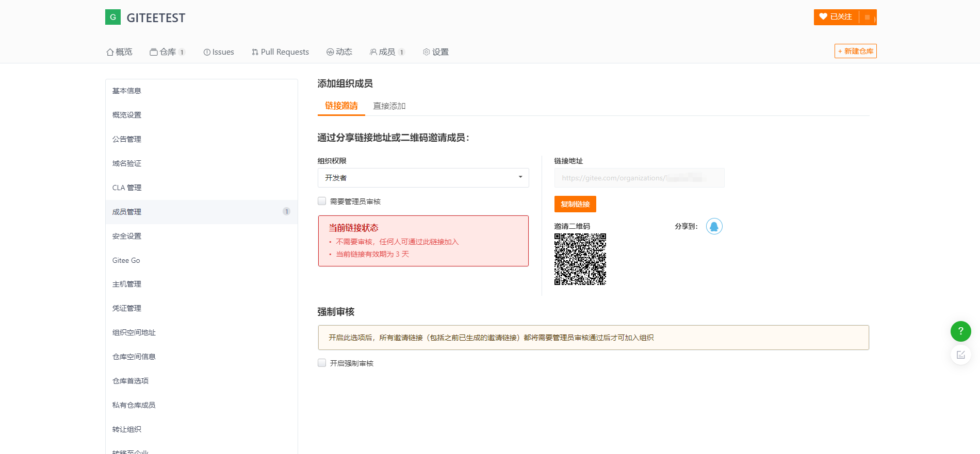The height and width of the screenshot is (454, 980).
Task: Open 凭证管理 in the sidebar
Action: tap(202, 308)
